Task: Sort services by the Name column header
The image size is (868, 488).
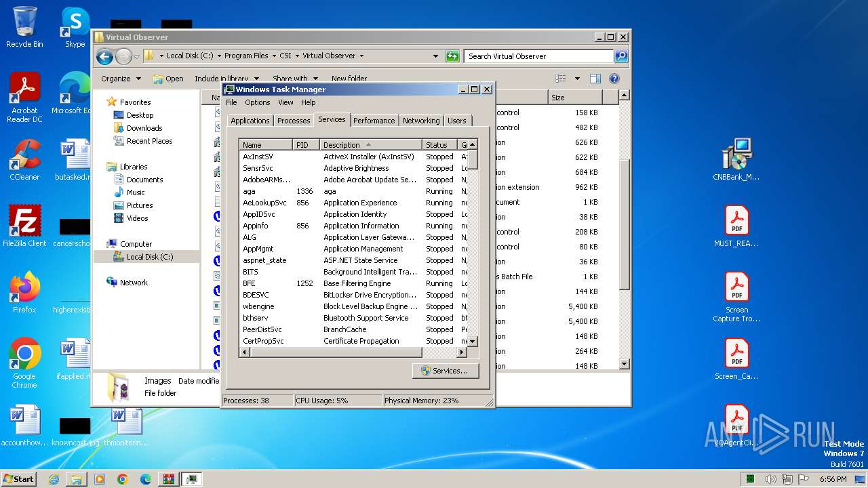Action: (266, 145)
